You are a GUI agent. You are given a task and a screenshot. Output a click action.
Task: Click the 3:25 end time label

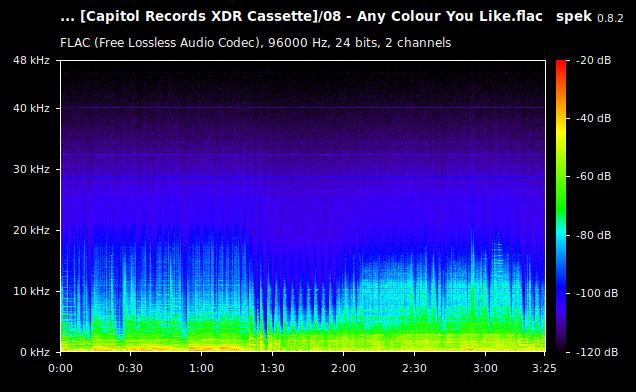[544, 368]
